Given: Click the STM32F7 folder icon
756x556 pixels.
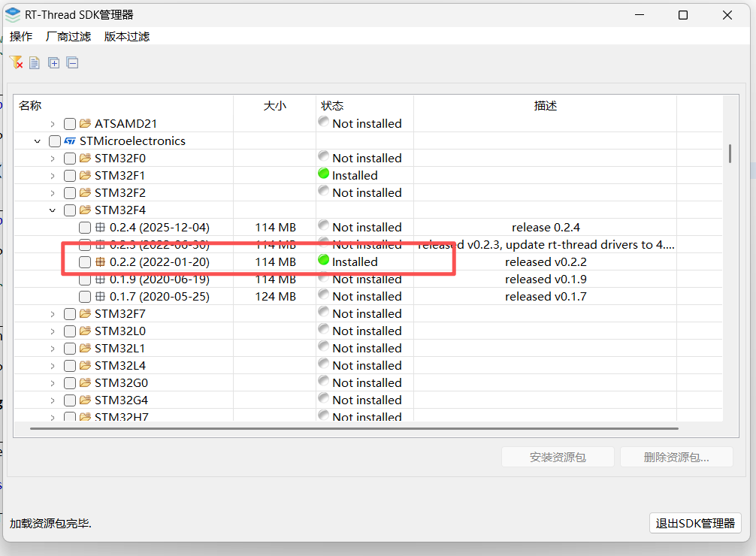Looking at the screenshot, I should coord(86,314).
